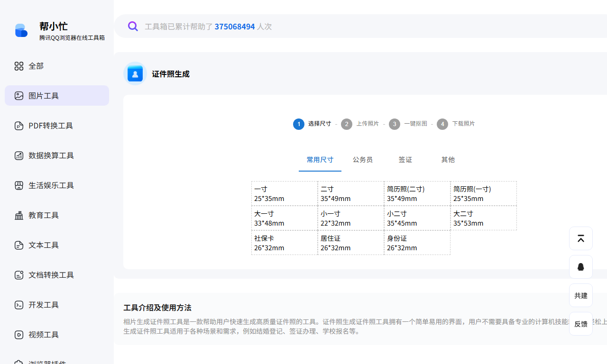Click the search input field
The image size is (607, 364).
tap(360, 26)
